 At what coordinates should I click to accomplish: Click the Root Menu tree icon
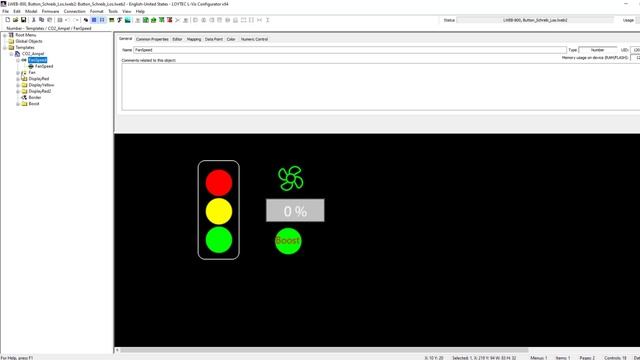click(x=11, y=35)
